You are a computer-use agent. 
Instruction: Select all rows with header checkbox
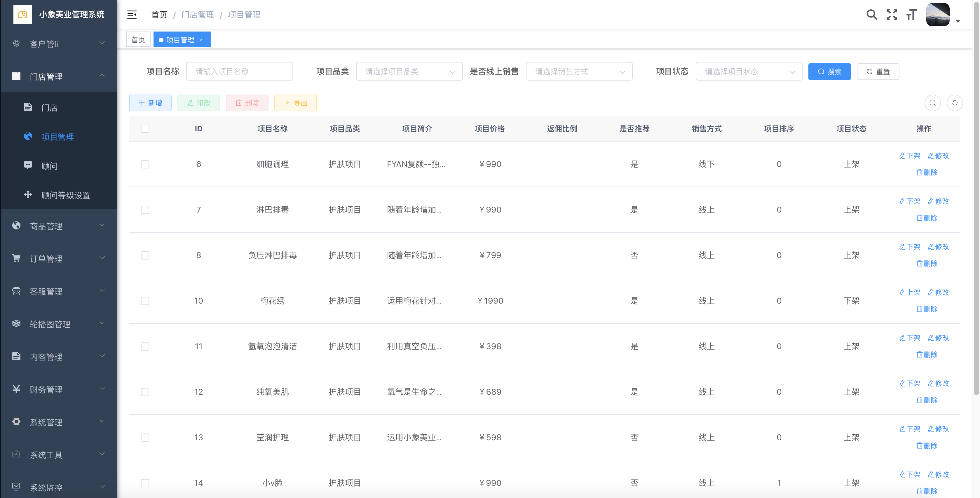click(145, 129)
